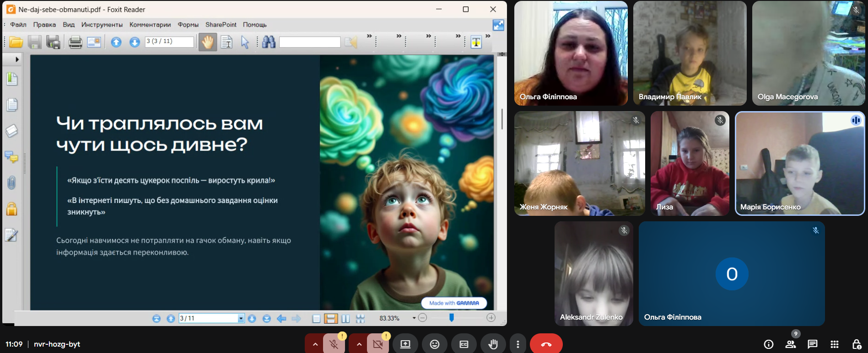Open the meeting chat panel
The height and width of the screenshot is (353, 868).
(x=813, y=344)
